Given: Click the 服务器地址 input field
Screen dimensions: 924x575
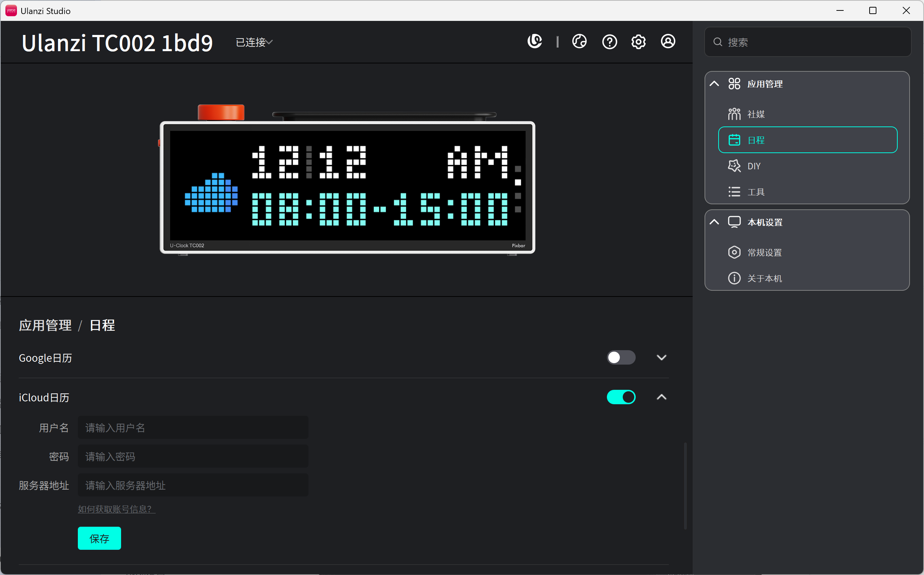Looking at the screenshot, I should point(193,485).
